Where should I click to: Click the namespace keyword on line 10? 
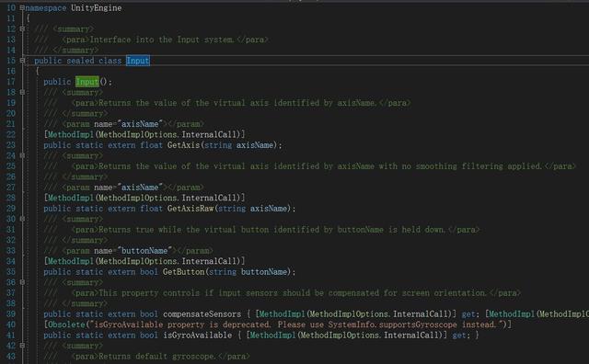(x=46, y=8)
